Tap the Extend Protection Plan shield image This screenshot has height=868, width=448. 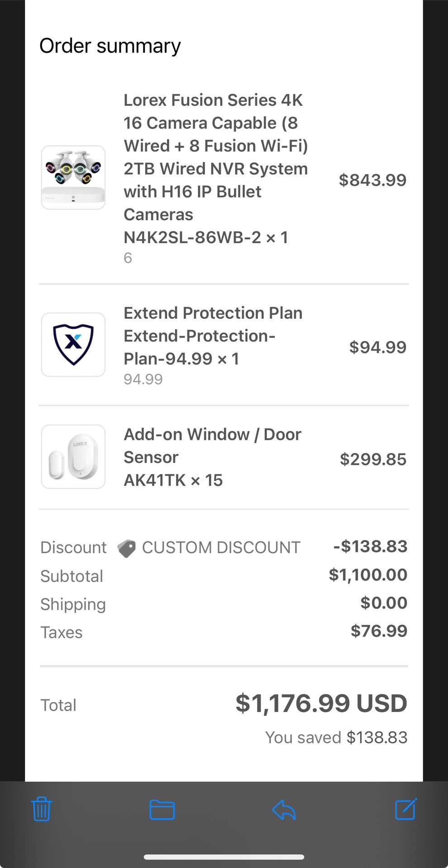pyautogui.click(x=73, y=344)
